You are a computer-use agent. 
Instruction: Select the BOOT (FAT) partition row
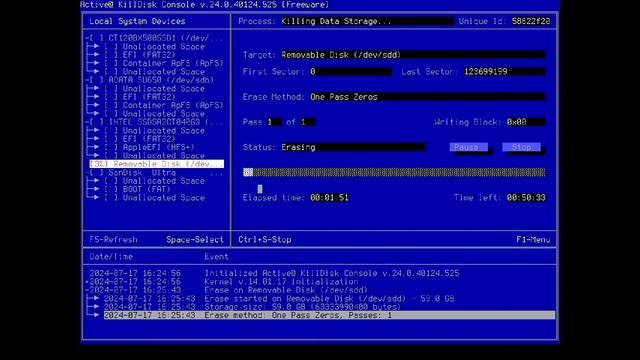point(147,189)
